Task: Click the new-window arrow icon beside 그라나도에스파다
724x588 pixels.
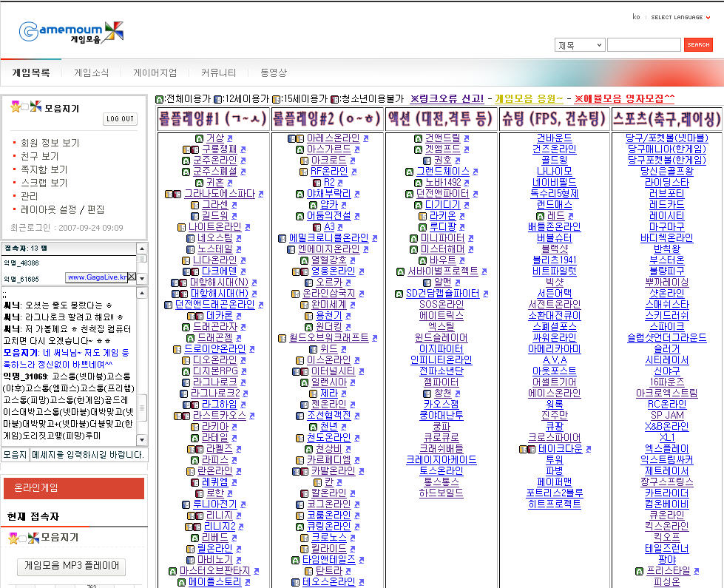Action: [261, 194]
